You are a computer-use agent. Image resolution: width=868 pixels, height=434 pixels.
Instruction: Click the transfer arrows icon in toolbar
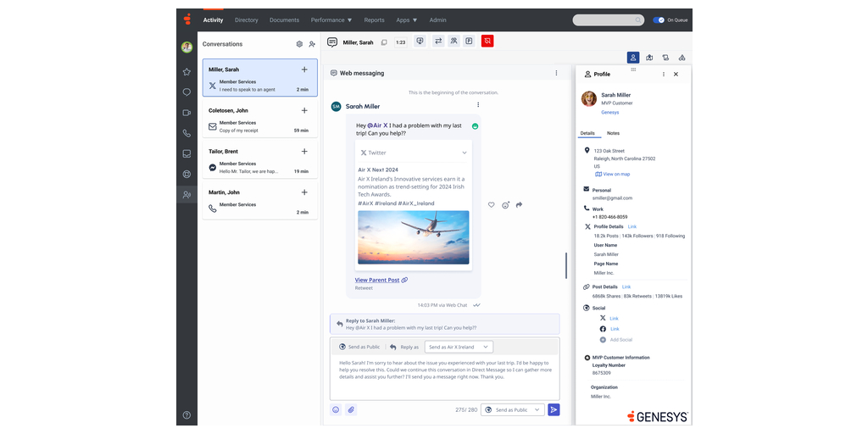(x=438, y=41)
